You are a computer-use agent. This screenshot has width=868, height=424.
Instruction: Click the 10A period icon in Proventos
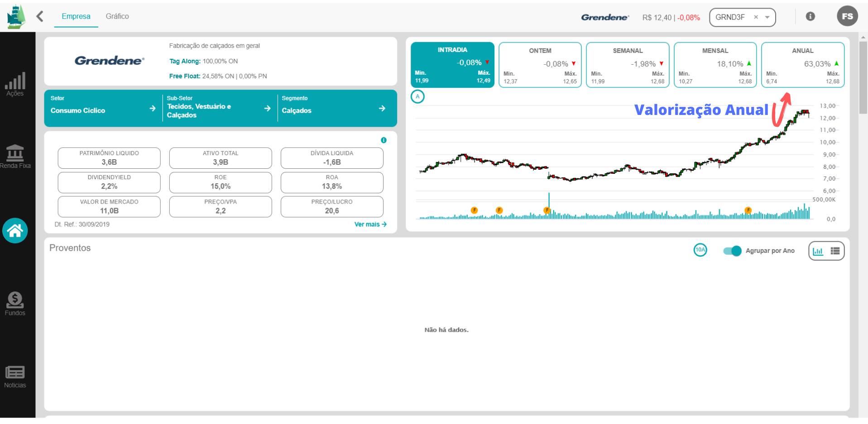[x=700, y=250]
